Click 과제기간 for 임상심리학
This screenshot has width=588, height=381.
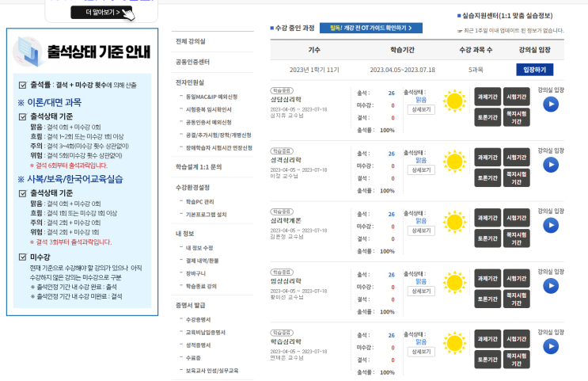pos(487,279)
